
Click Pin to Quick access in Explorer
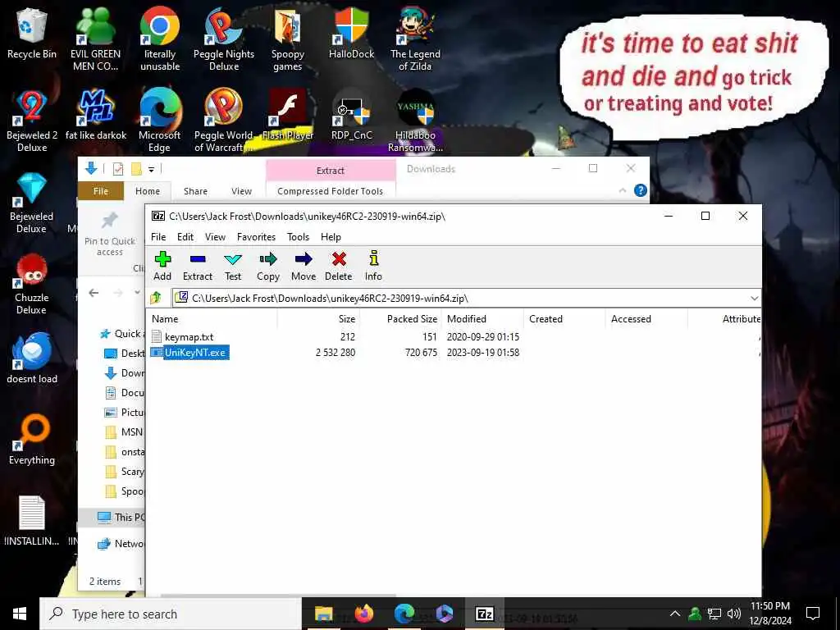[x=110, y=234]
